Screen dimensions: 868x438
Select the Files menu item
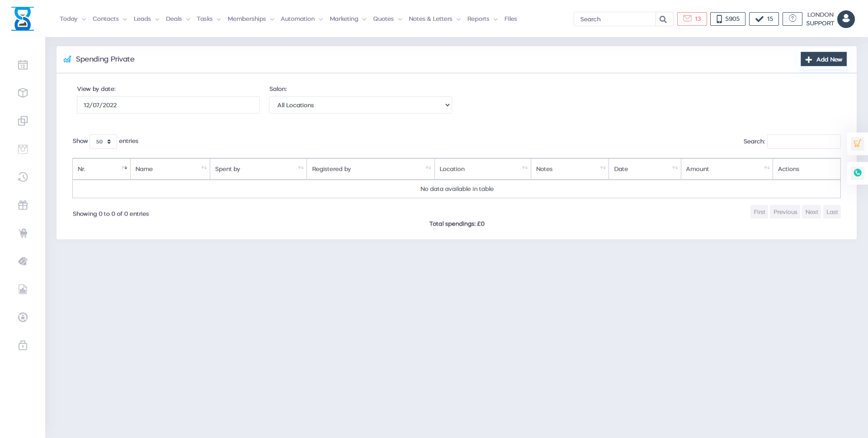[x=510, y=19]
